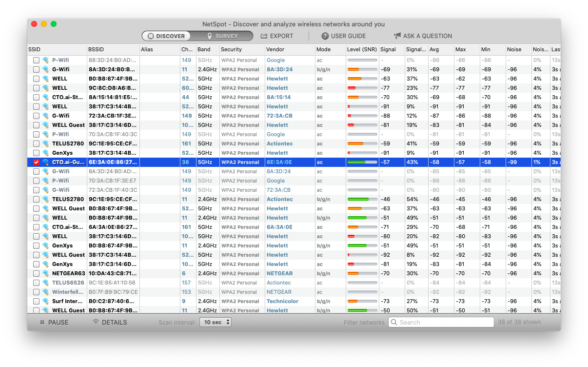588x367 pixels.
Task: Open the Details view
Action: coord(110,322)
